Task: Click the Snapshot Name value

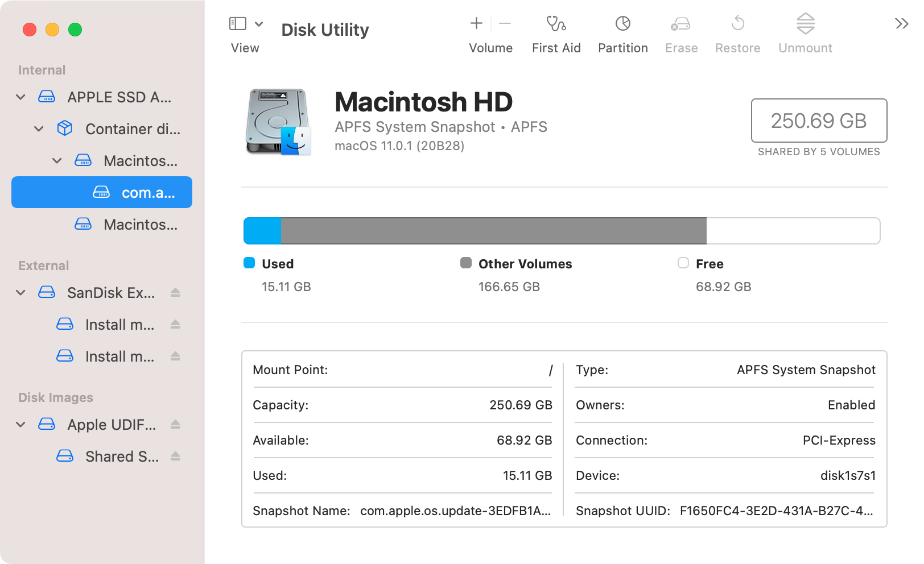Action: pyautogui.click(x=455, y=511)
